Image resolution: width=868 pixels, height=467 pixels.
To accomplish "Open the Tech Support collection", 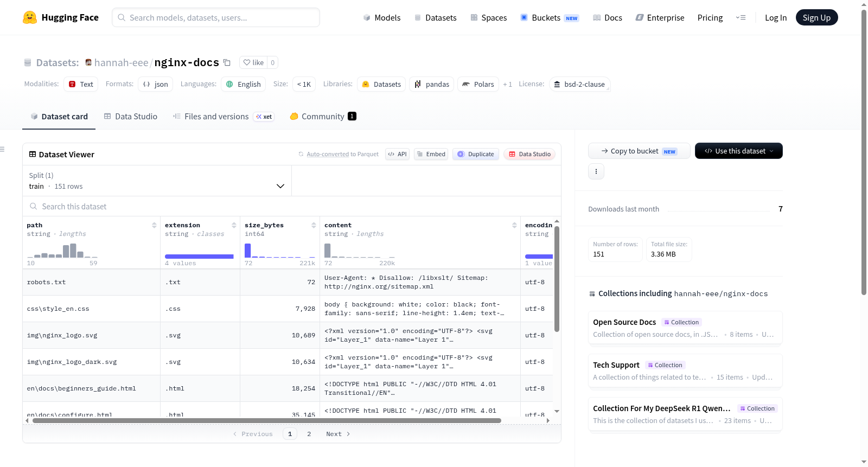I will (x=685, y=371).
